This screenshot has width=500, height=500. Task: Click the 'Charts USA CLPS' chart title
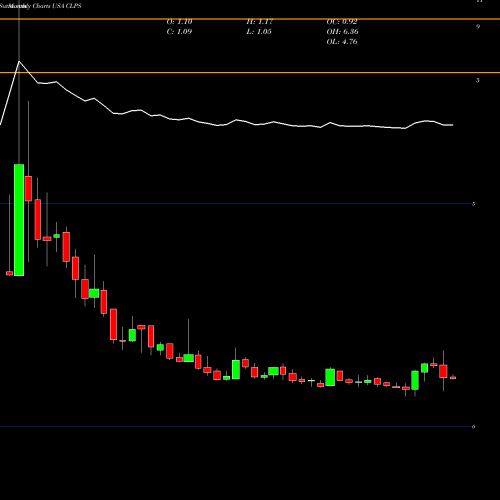pos(57,6)
